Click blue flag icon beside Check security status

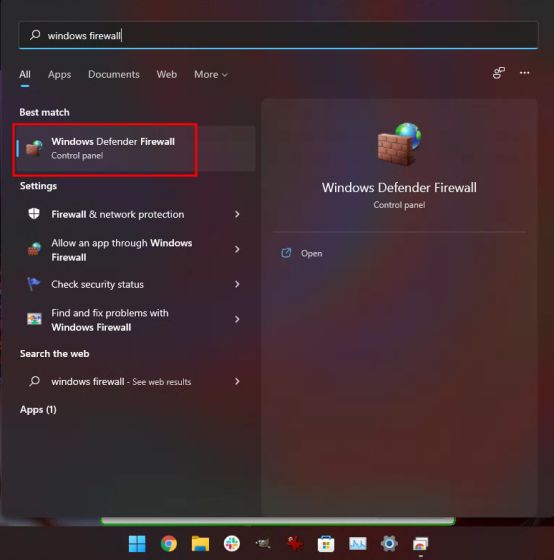(x=34, y=284)
